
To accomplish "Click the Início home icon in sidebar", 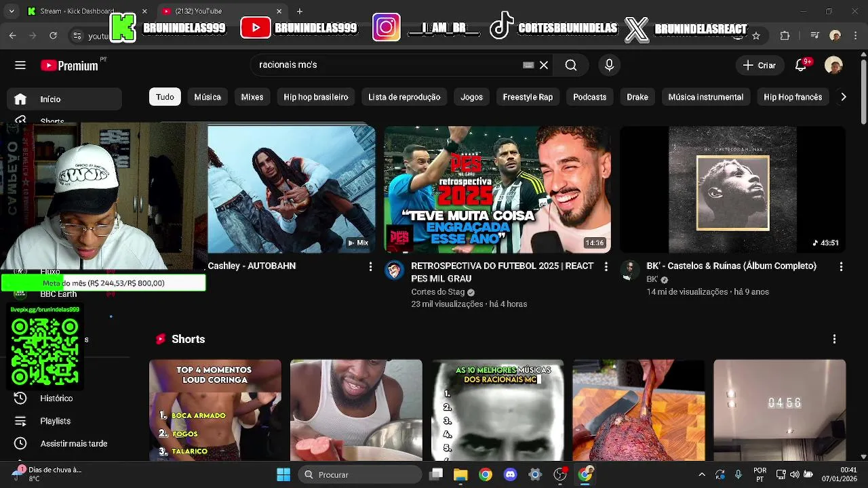I will pos(20,99).
